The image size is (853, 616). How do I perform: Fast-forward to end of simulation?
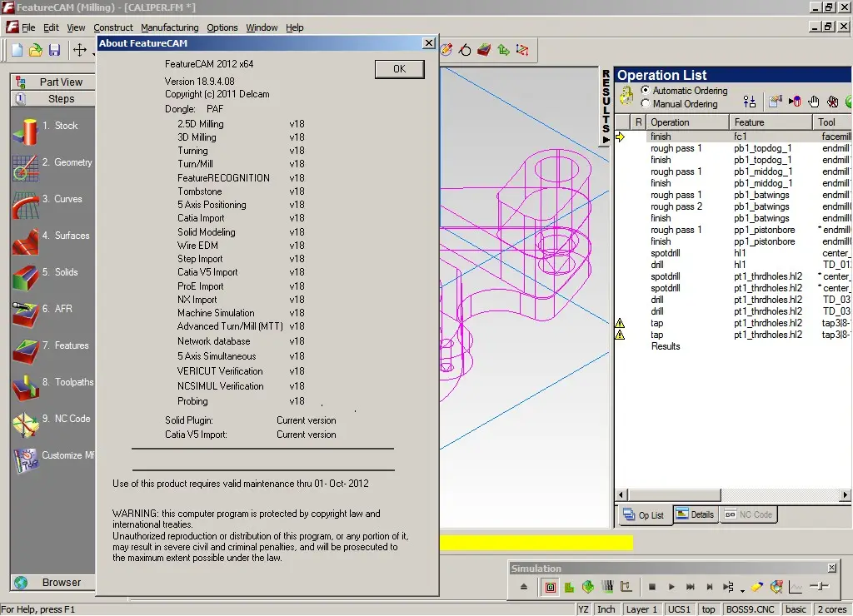pos(691,587)
